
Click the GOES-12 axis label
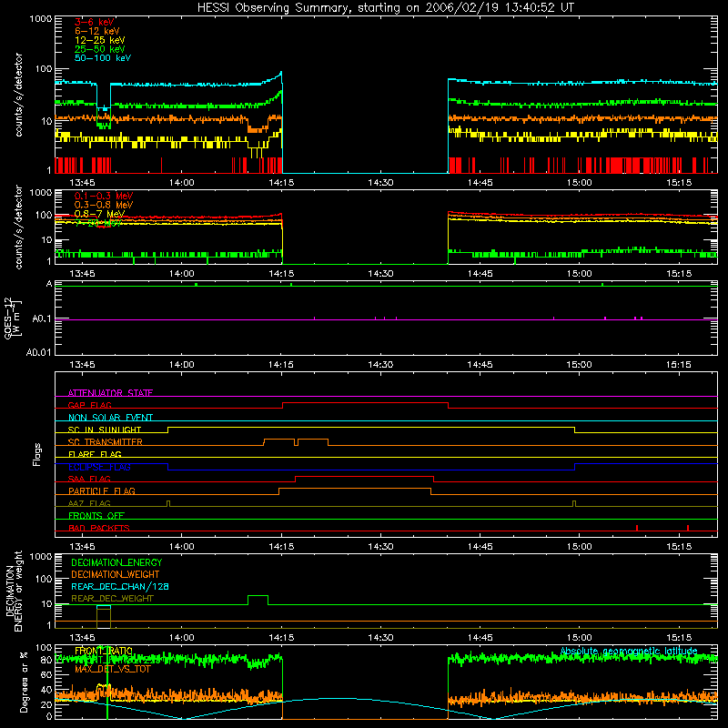click(x=13, y=318)
